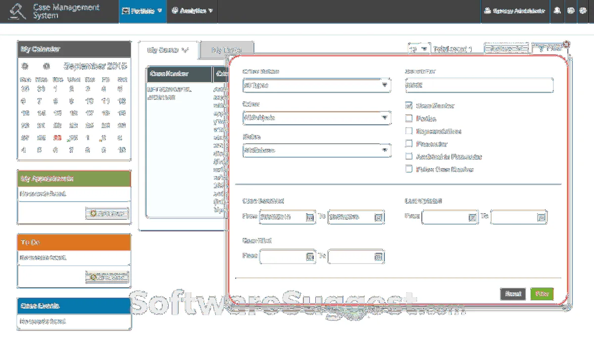594x364 pixels.
Task: Enable the Police Case Number checkbox
Action: point(409,169)
